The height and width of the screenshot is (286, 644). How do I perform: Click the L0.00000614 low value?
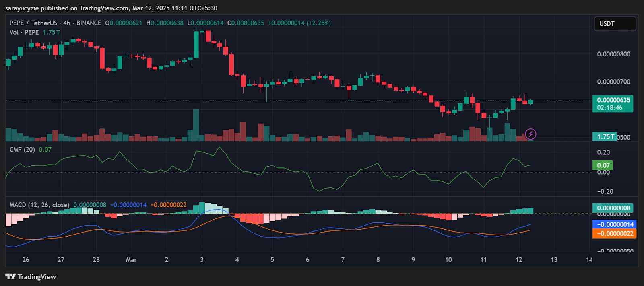205,23
